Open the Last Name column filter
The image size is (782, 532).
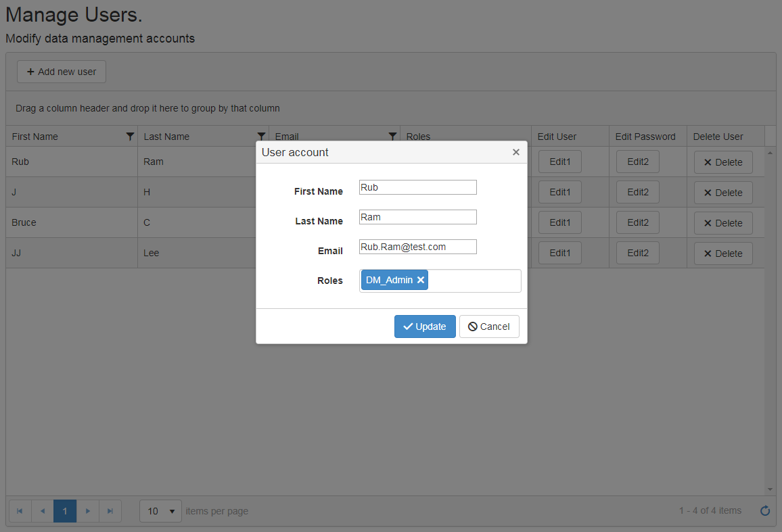[262, 137]
